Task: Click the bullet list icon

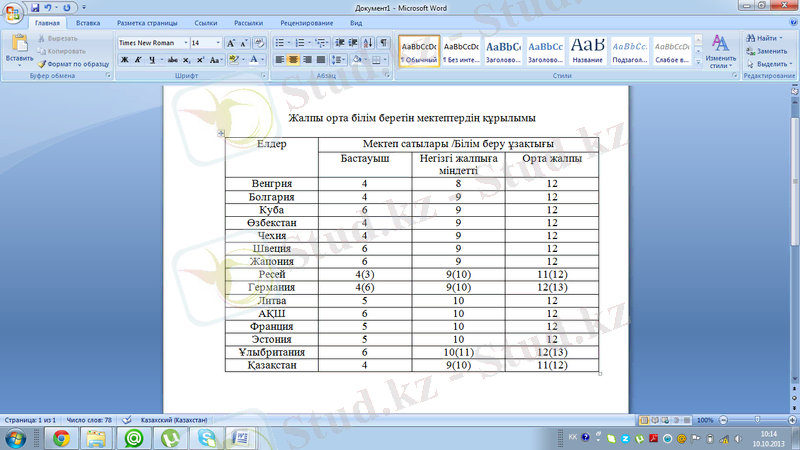Action: (x=280, y=43)
